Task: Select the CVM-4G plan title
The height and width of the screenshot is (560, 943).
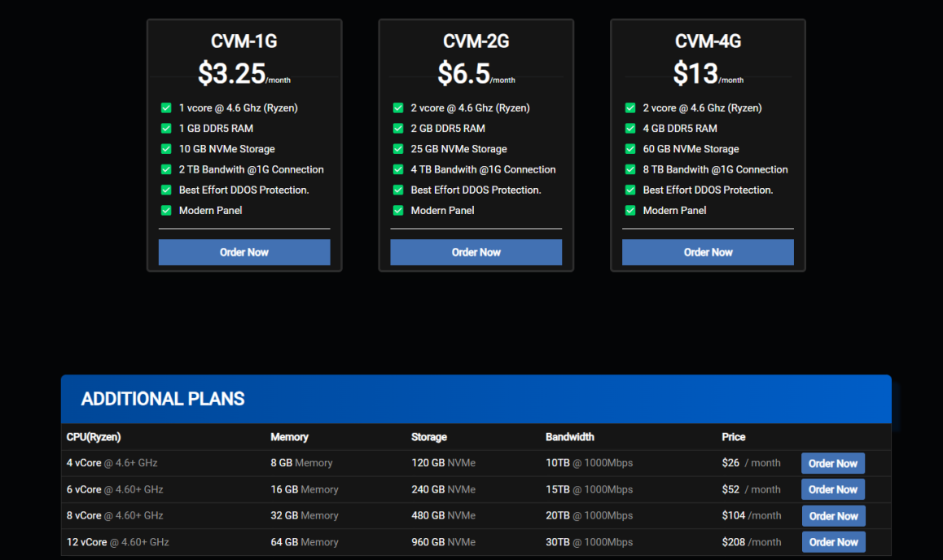Action: pos(708,41)
